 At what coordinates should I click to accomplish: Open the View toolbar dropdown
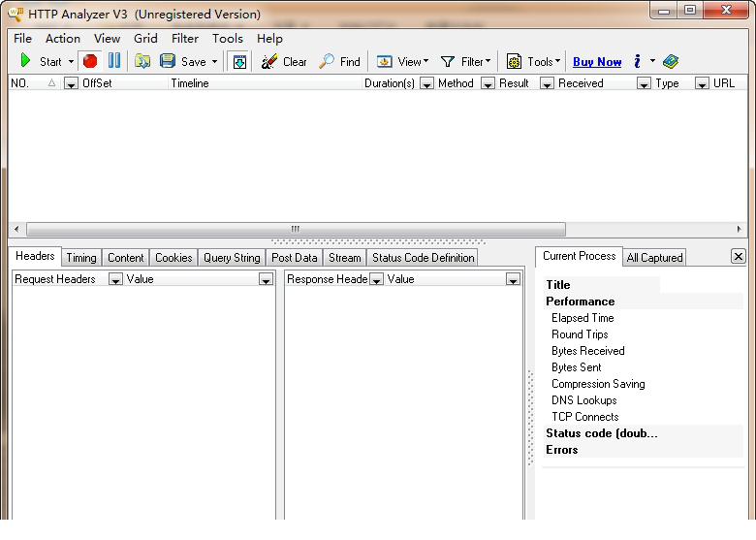pyautogui.click(x=402, y=62)
